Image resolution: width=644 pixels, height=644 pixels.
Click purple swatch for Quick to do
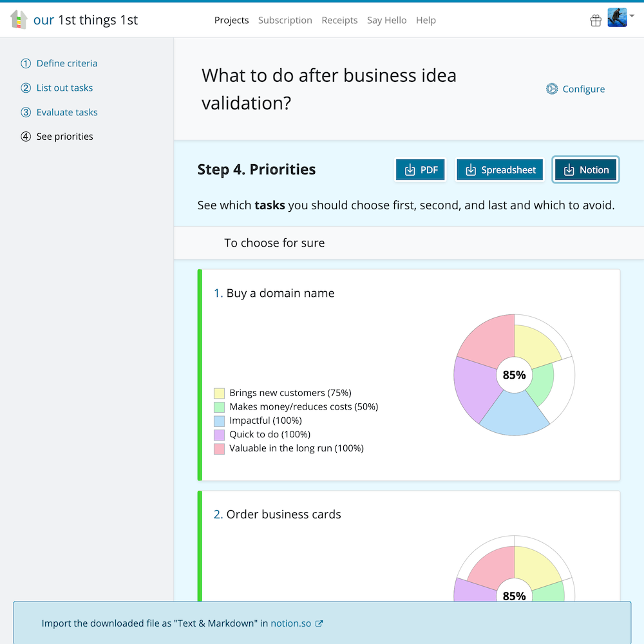click(220, 435)
